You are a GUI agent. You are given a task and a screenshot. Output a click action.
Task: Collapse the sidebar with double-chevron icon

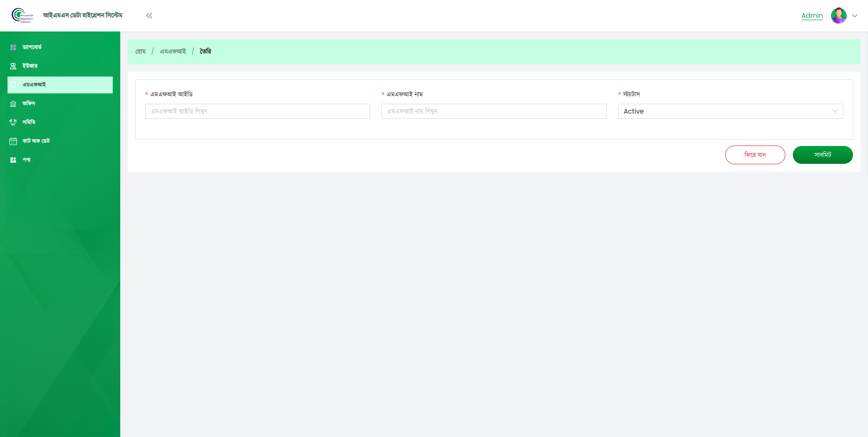click(149, 15)
